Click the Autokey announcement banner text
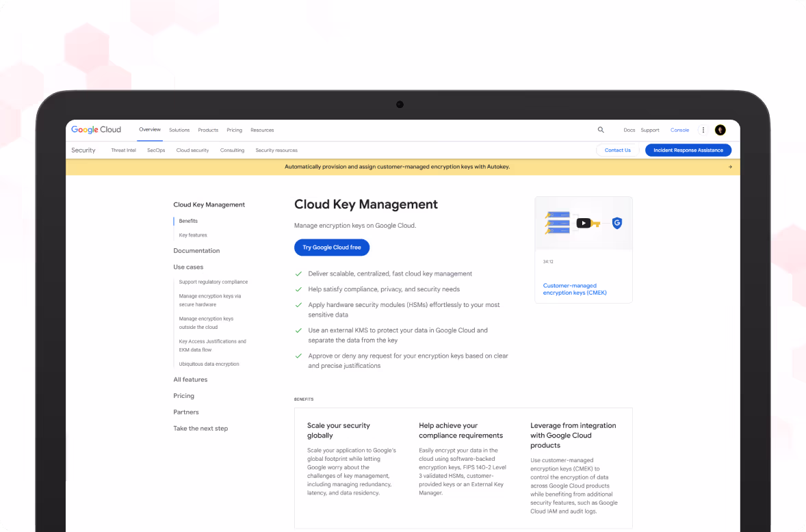Screen dimensions: 806x532 [x=398, y=167]
